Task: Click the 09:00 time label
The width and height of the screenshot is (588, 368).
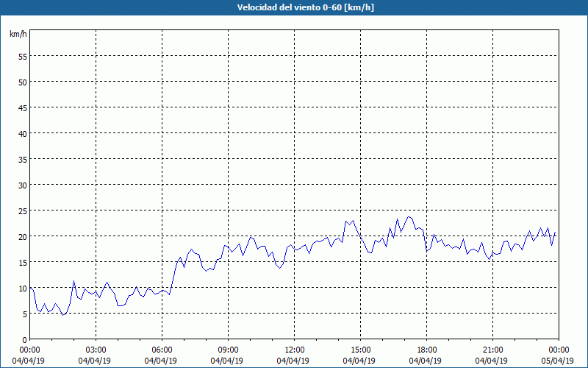Action: (x=228, y=350)
